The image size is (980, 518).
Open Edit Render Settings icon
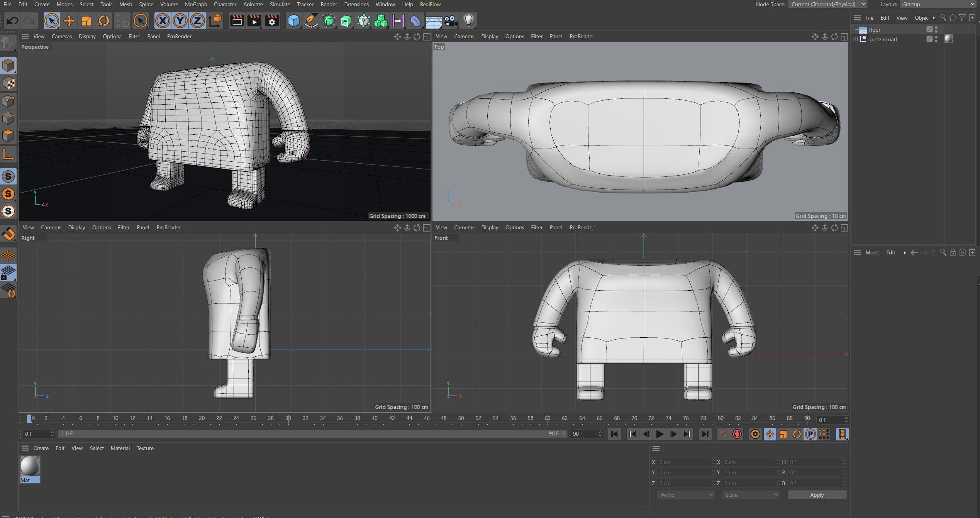coord(271,20)
